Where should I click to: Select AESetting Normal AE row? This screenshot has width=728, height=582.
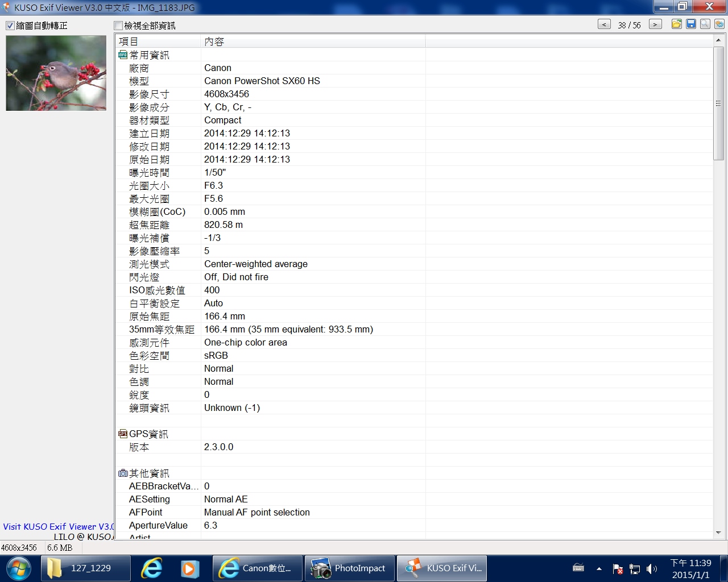[x=413, y=499]
